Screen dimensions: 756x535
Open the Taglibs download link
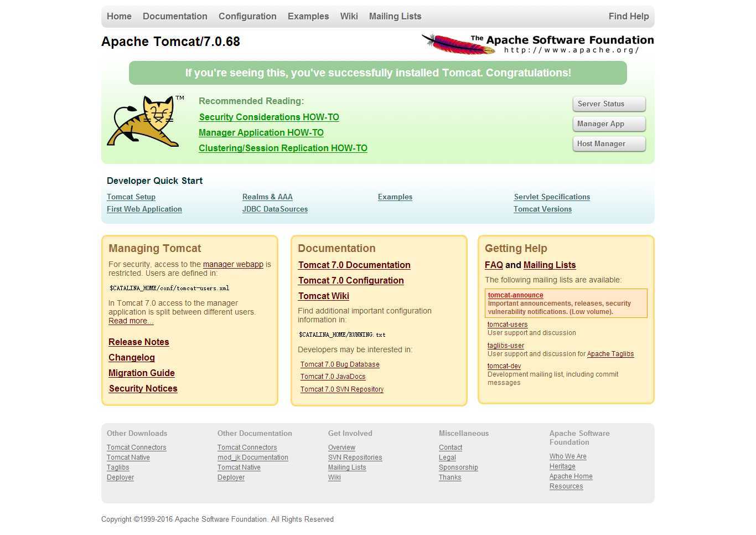(118, 468)
